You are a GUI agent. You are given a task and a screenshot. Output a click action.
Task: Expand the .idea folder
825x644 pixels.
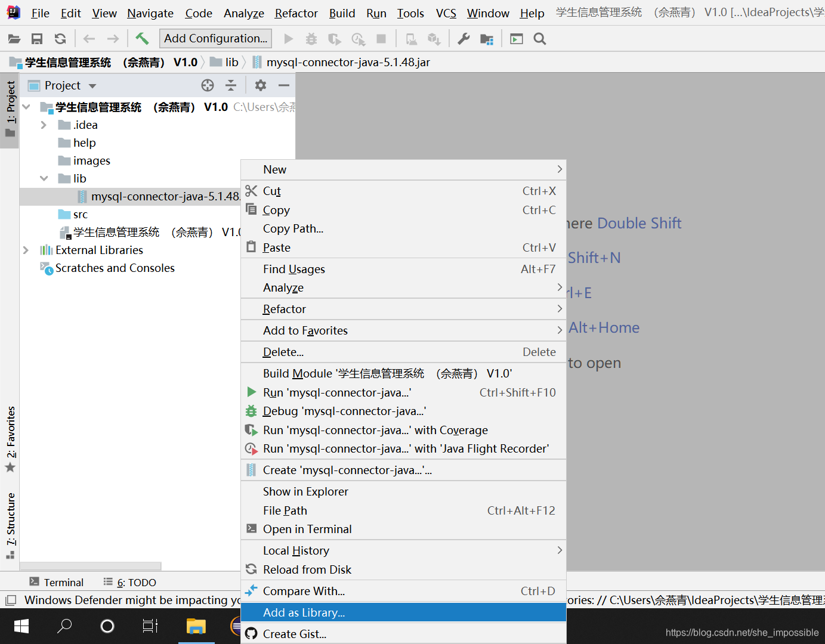click(44, 125)
